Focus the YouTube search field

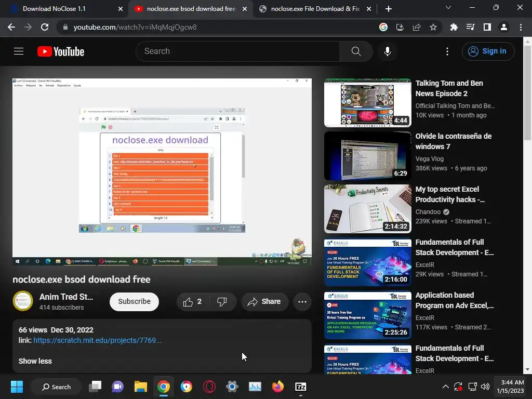point(237,51)
